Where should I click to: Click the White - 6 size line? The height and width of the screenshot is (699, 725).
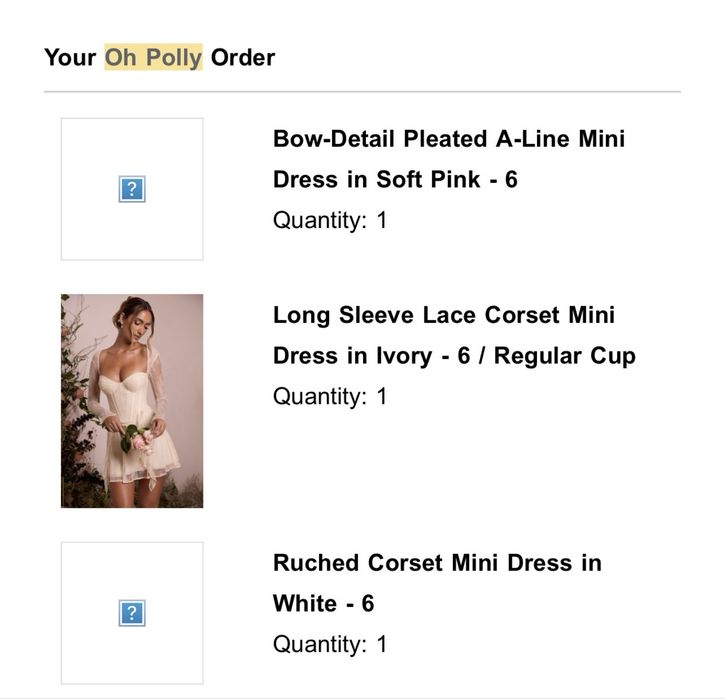[323, 604]
